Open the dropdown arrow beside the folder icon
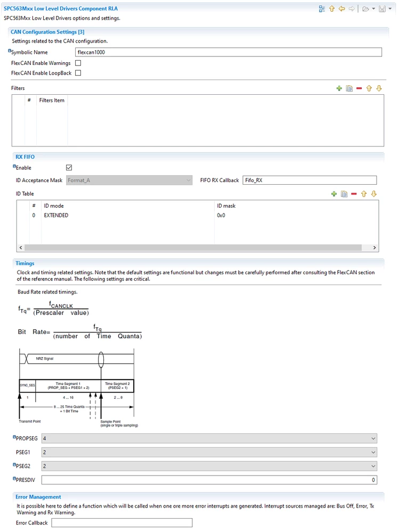The width and height of the screenshot is (398, 532). (x=373, y=9)
